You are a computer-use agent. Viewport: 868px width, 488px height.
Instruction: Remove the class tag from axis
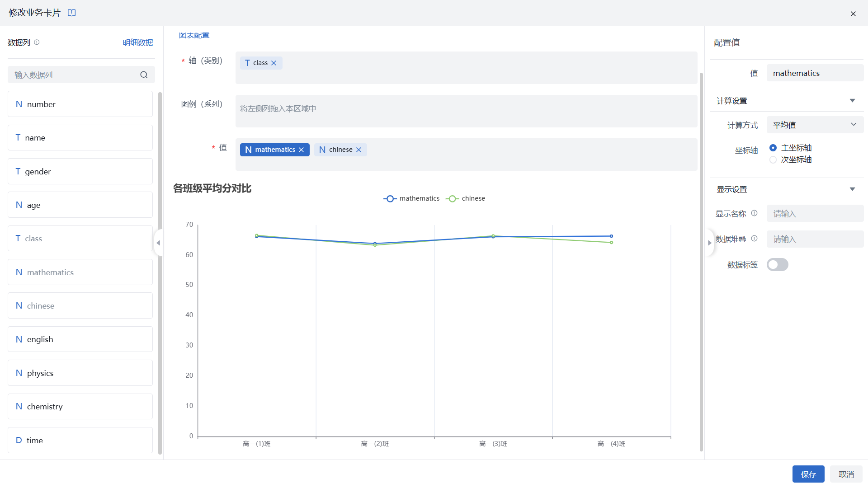point(274,63)
